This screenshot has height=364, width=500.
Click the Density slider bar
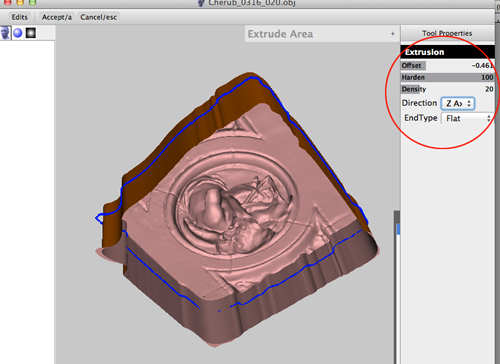click(x=447, y=89)
